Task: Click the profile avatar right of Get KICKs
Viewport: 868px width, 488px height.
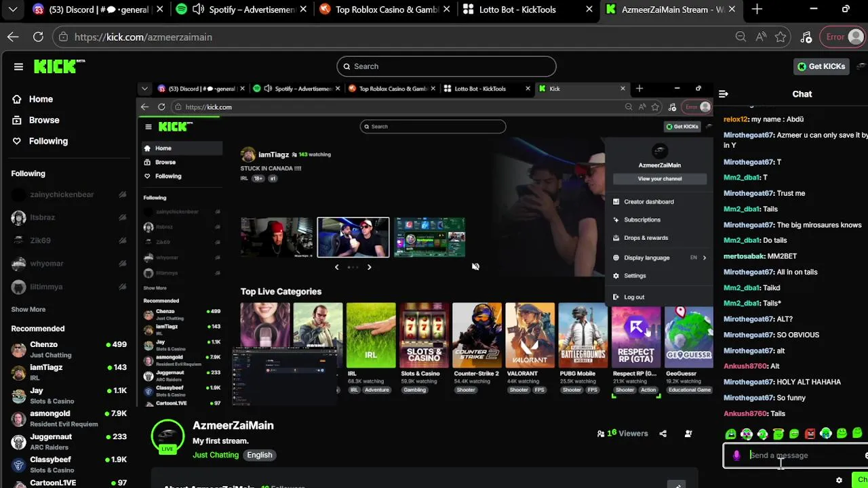Action: click(x=861, y=66)
